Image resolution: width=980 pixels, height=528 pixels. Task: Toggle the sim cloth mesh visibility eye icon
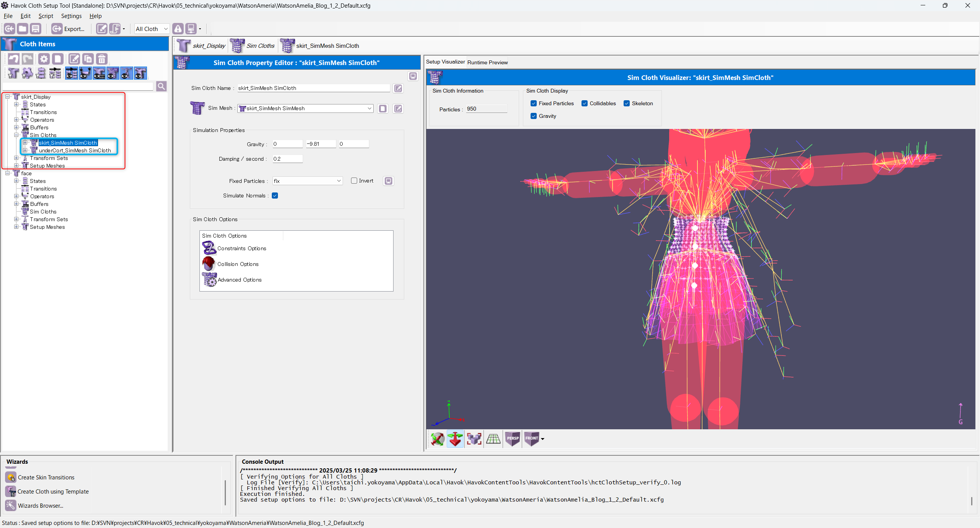pos(113,73)
